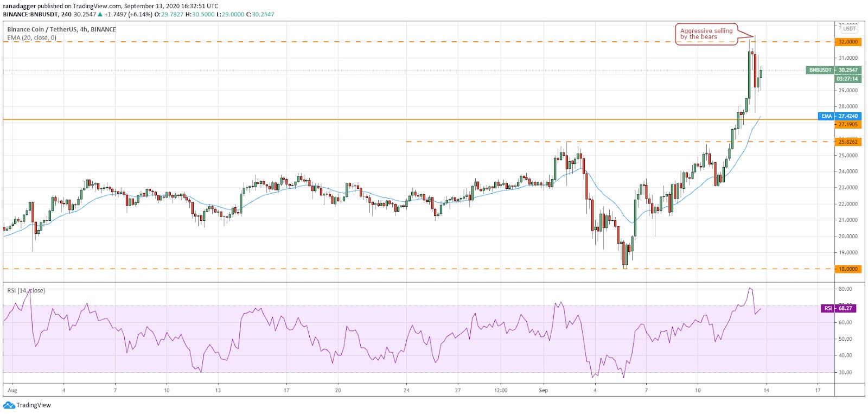Open the EMA (20, close, 0) indicator legend

[31, 38]
